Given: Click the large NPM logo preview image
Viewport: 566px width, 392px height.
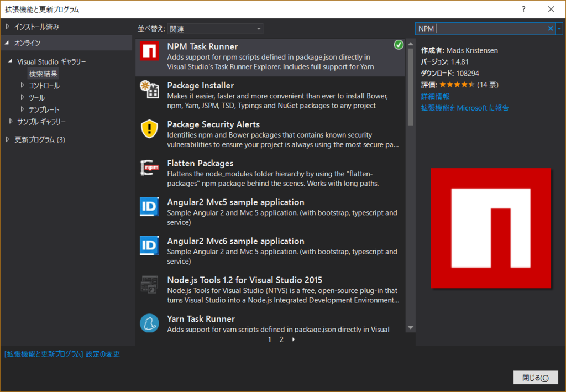Looking at the screenshot, I should click(491, 228).
